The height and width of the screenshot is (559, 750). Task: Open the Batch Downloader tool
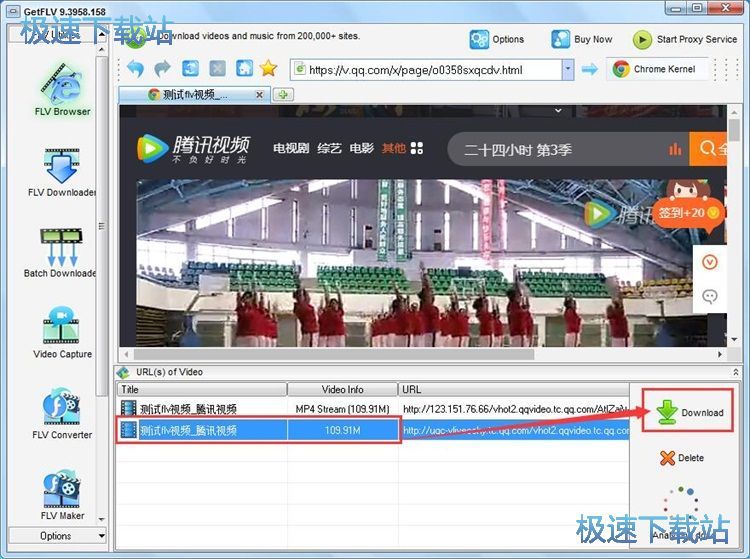(x=60, y=253)
